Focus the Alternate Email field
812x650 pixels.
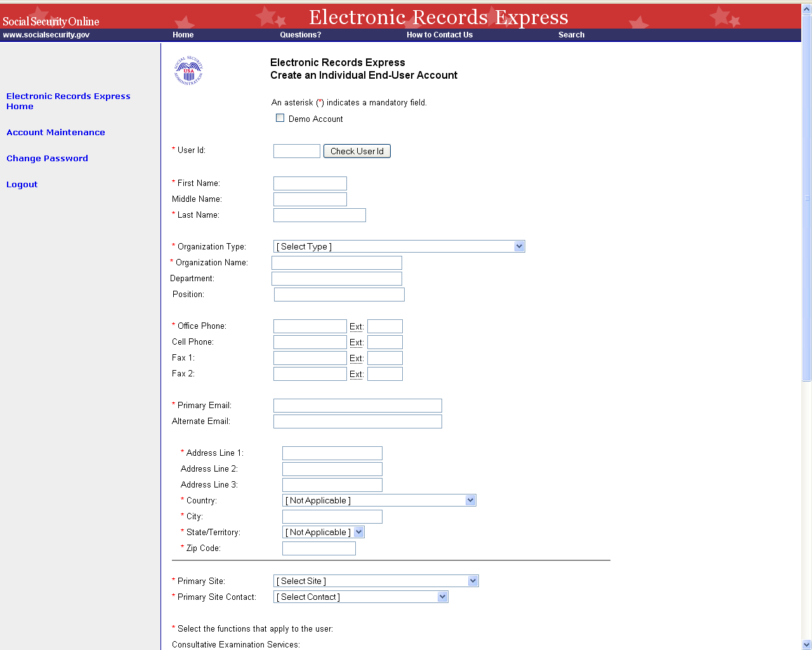358,421
